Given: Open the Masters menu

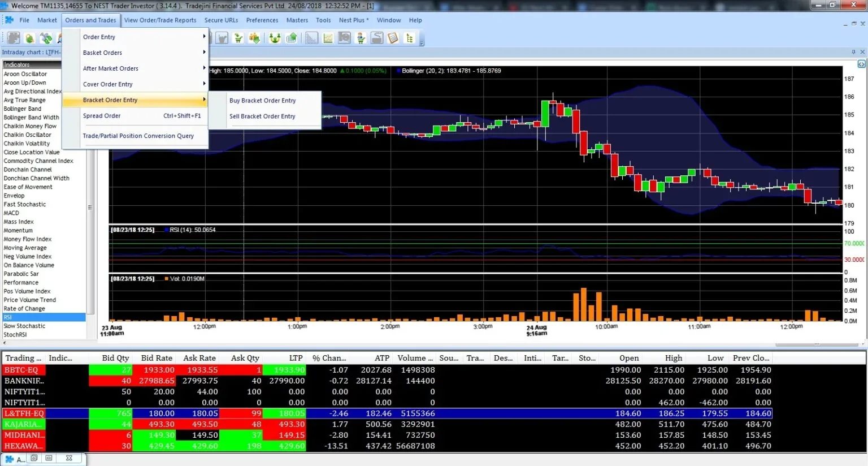Looking at the screenshot, I should [x=297, y=20].
